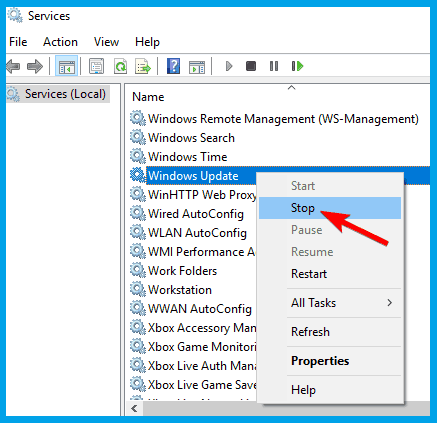Click the Refresh toolbar icon
The height and width of the screenshot is (423, 437).
pos(120,66)
